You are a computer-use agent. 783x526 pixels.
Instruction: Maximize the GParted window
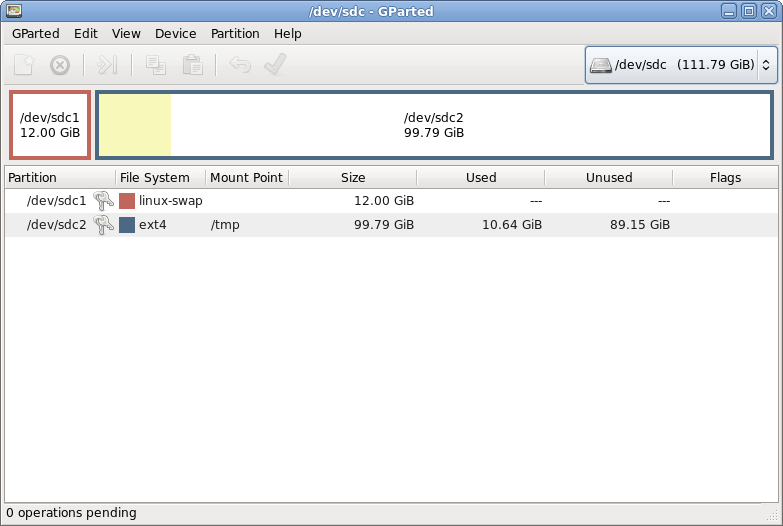(749, 11)
